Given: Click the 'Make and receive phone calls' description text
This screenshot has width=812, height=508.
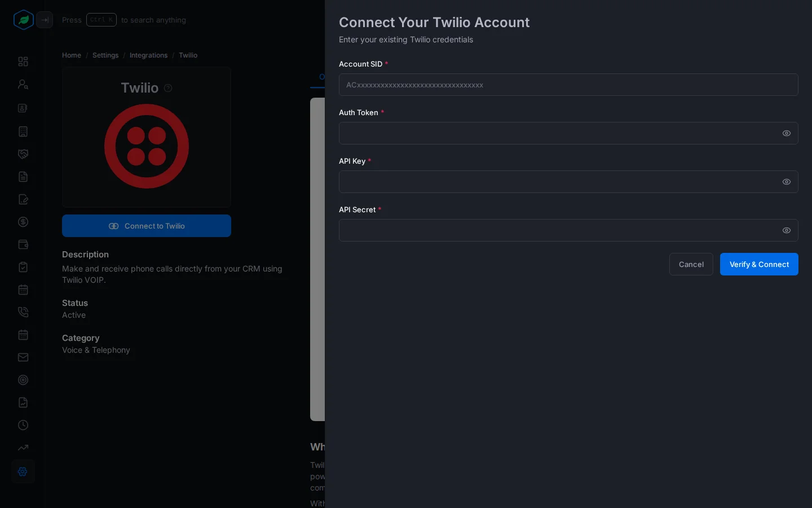Looking at the screenshot, I should (x=172, y=274).
